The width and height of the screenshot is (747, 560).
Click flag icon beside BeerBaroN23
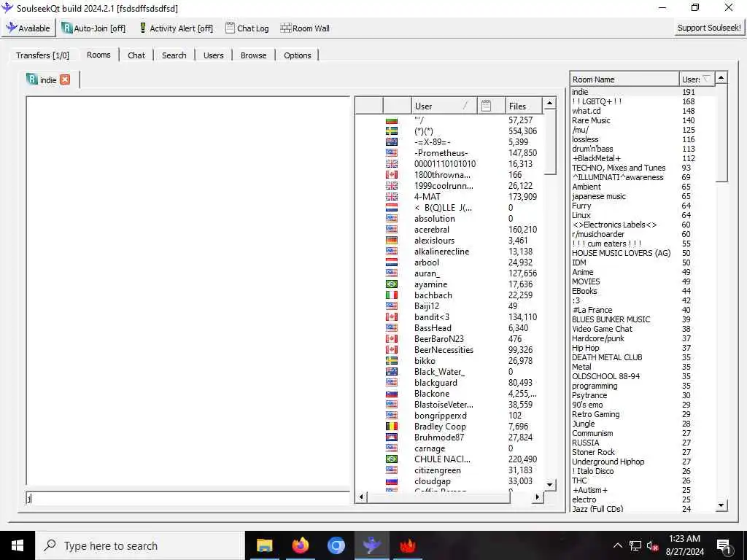[x=392, y=339]
